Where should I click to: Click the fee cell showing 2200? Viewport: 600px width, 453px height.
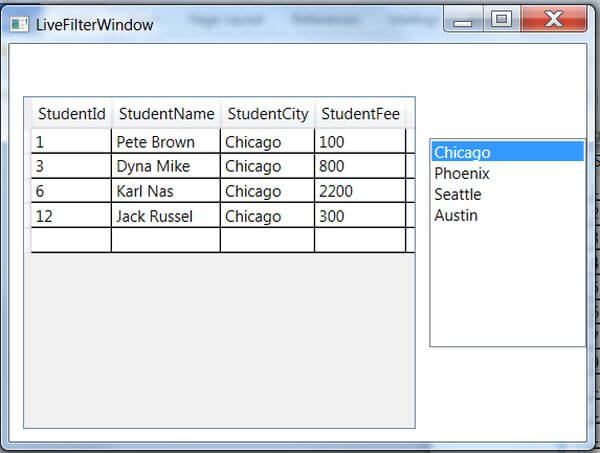(360, 191)
